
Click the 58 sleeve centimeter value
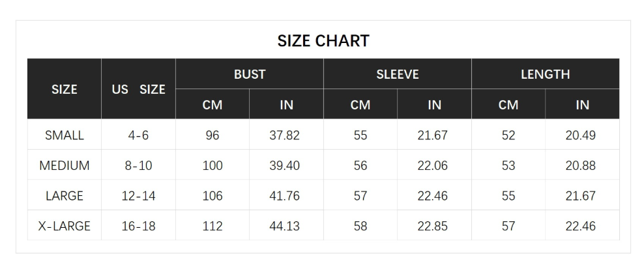pyautogui.click(x=360, y=226)
